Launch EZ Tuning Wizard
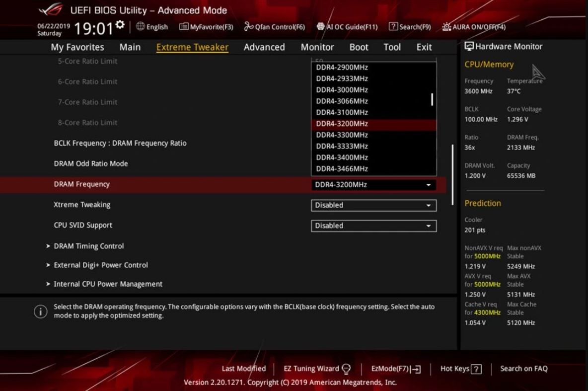Viewport: 588px width, 391px height. point(317,369)
